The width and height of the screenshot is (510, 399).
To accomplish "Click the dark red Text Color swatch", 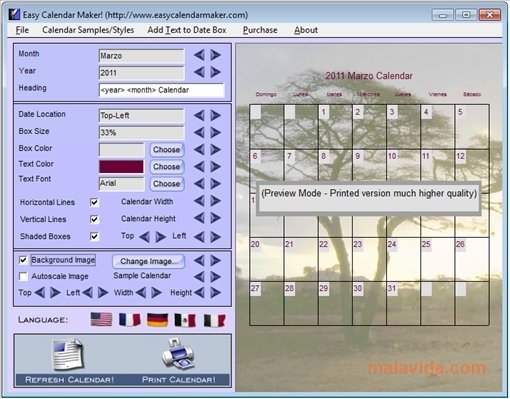I will click(x=121, y=167).
